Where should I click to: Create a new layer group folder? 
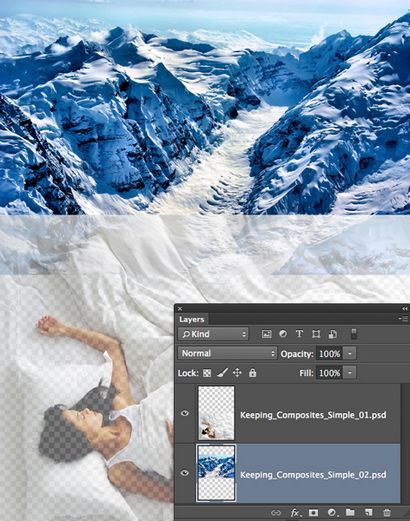click(350, 512)
